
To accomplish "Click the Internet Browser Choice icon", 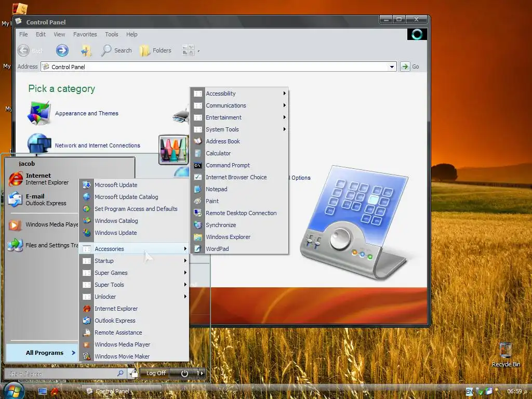I will tap(198, 177).
